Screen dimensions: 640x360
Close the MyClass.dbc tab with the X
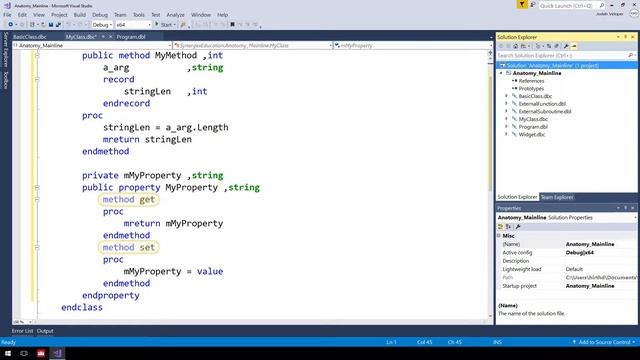tap(110, 37)
